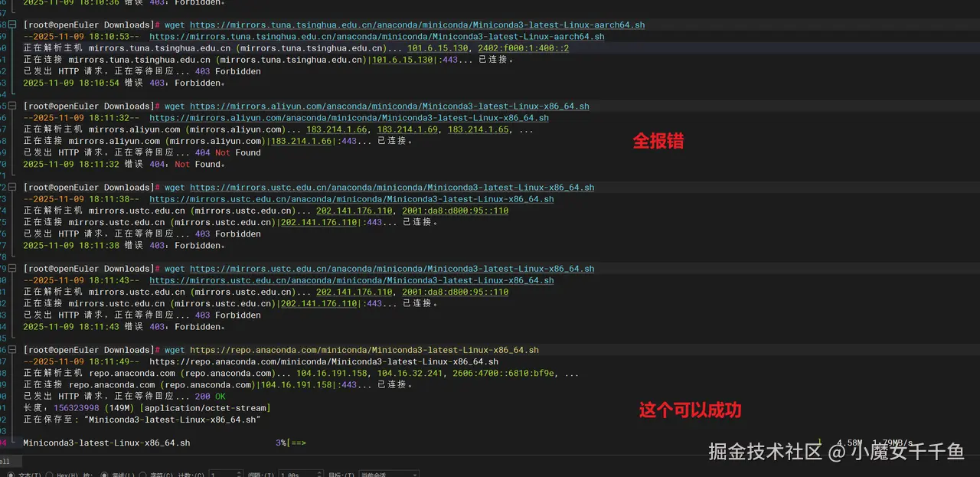Viewport: 980px width, 477px height.
Task: Click the '200 OK' response text
Action: 211,396
